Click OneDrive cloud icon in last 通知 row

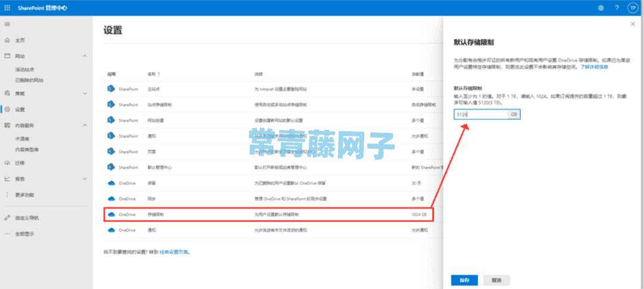[110, 230]
